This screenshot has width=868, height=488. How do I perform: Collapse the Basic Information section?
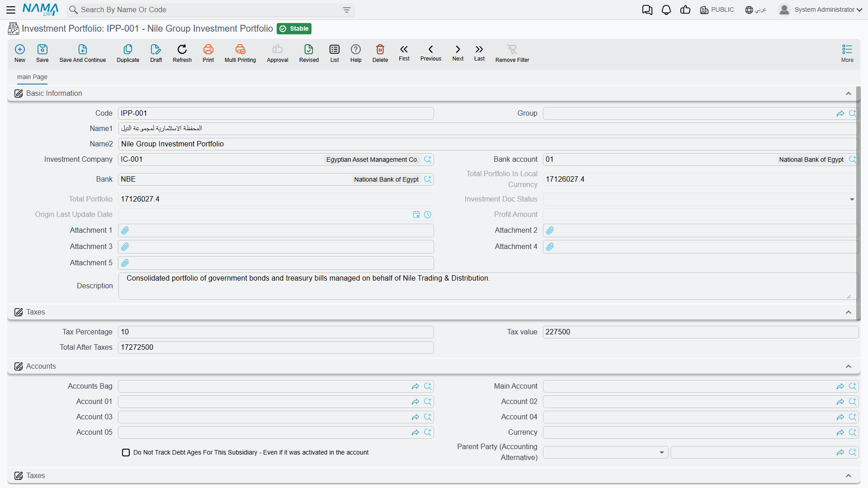click(x=849, y=94)
